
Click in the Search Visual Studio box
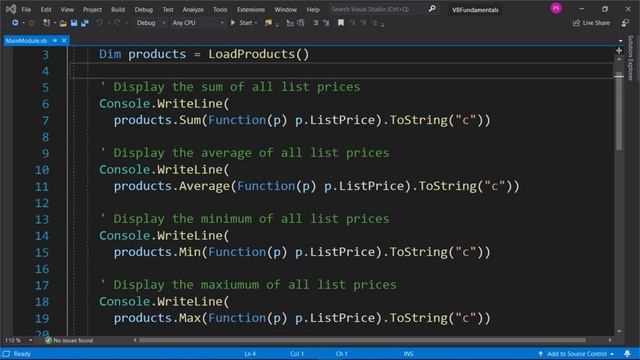(378, 9)
